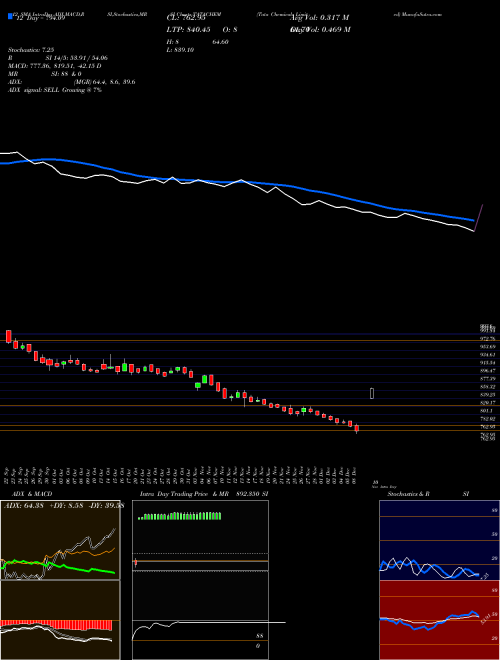The image size is (500, 660).
Task: Click the 'Stochastics: 7.25' reading
Action: pos(30,50)
